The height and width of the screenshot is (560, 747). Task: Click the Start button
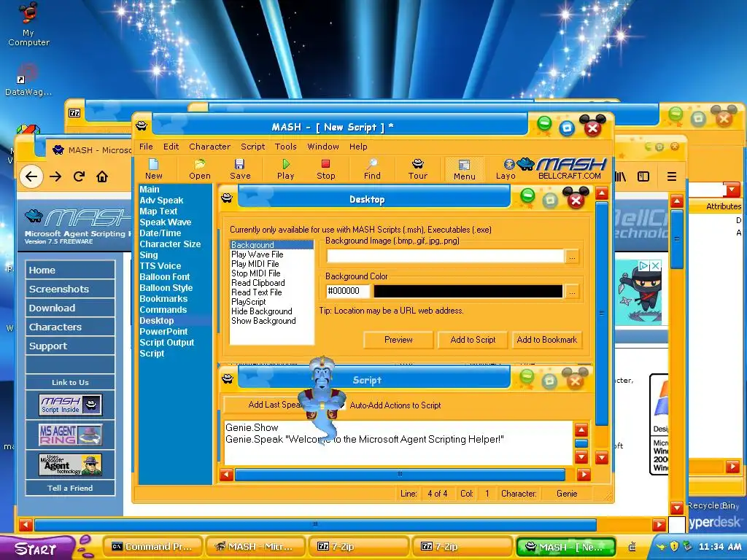[x=36, y=548]
